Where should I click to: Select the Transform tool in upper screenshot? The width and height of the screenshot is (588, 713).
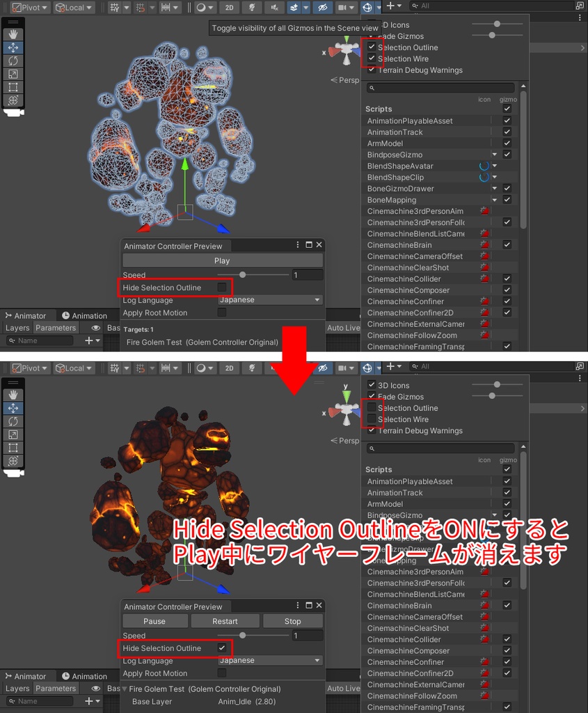point(13,100)
